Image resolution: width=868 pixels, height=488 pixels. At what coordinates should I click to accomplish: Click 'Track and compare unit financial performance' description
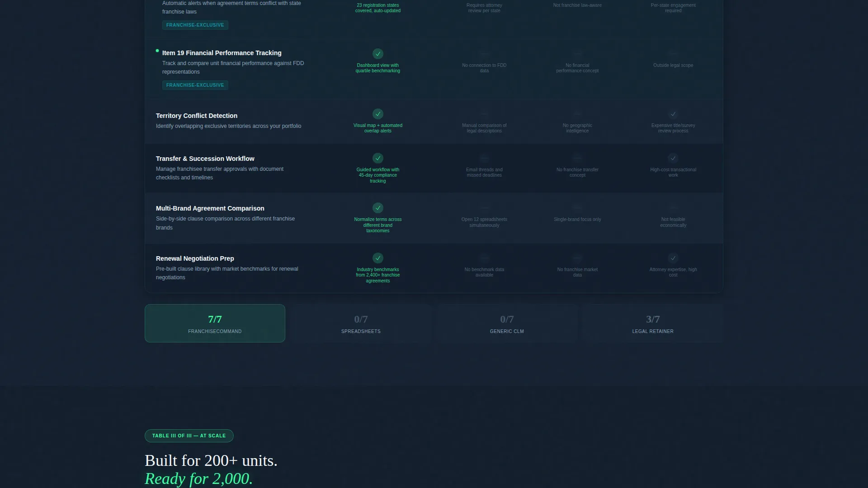[x=233, y=67]
